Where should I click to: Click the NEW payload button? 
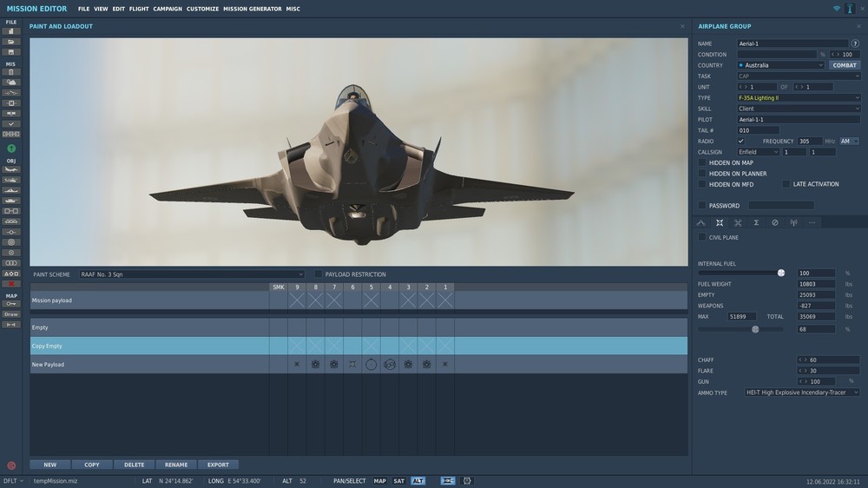(49, 465)
